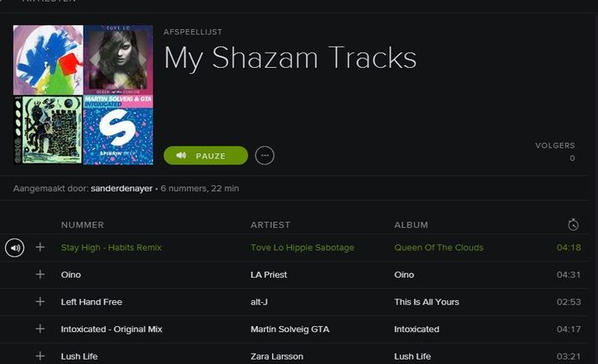Viewport: 598px width, 364px height.
Task: Select the Zara Larsson artist link
Action: [x=276, y=356]
